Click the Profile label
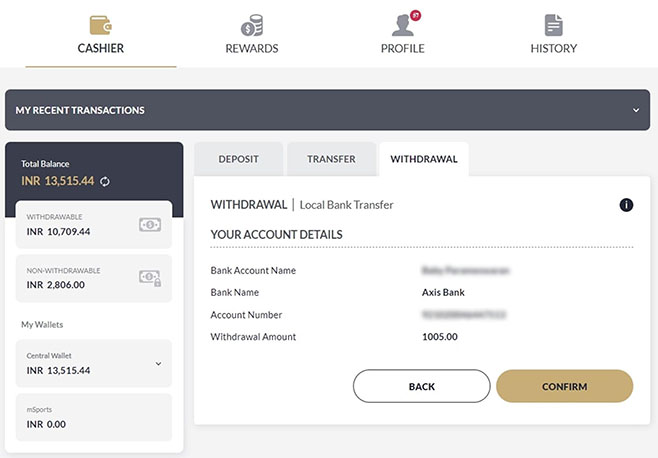 402,48
